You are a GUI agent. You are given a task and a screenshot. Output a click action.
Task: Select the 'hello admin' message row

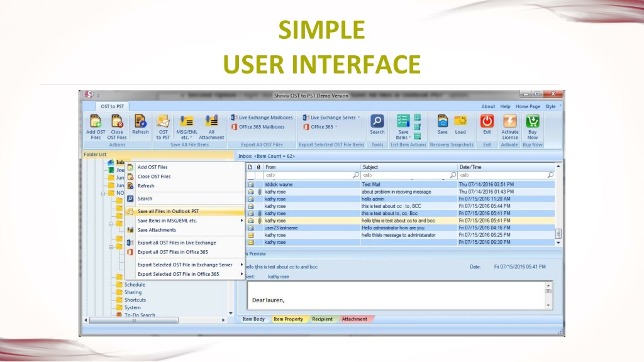[x=401, y=199]
